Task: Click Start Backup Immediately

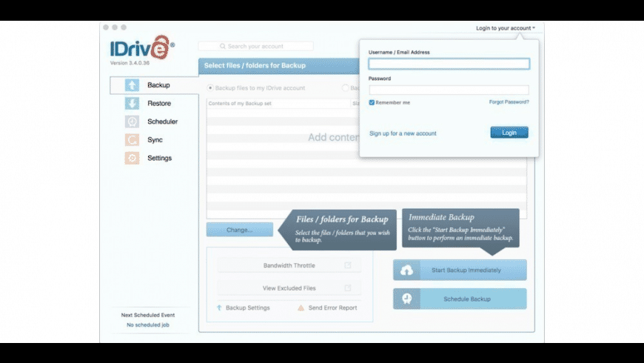Action: click(460, 270)
